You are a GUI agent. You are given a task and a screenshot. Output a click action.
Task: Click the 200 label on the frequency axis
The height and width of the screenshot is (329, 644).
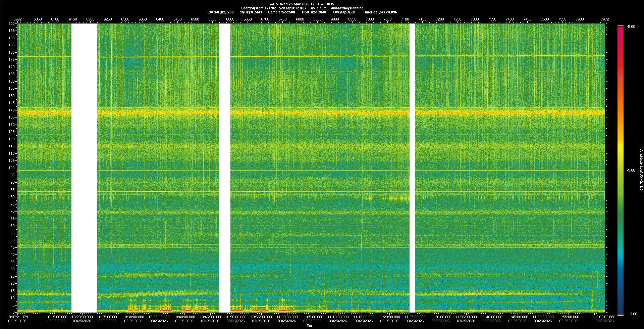(11, 23)
